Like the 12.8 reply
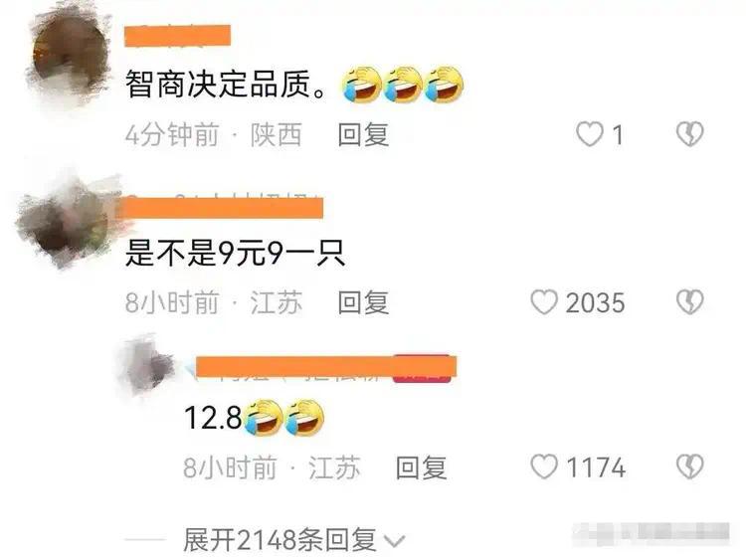Screen dimensions: 746x560 pos(544,467)
